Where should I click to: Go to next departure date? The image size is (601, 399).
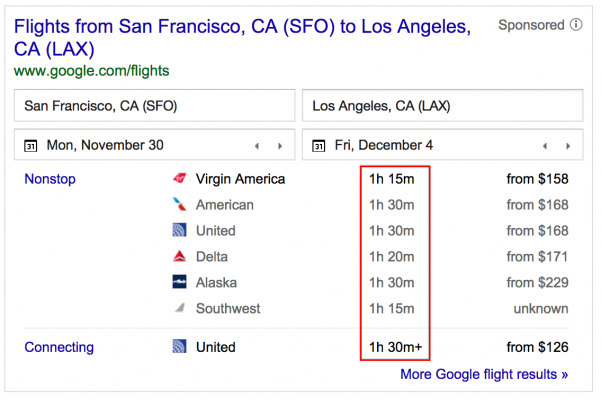pyautogui.click(x=280, y=146)
